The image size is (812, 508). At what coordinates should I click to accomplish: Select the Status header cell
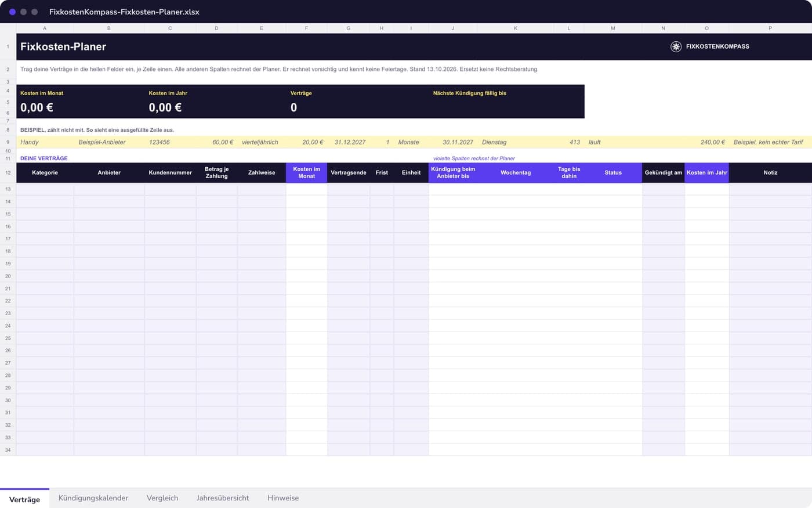point(613,172)
